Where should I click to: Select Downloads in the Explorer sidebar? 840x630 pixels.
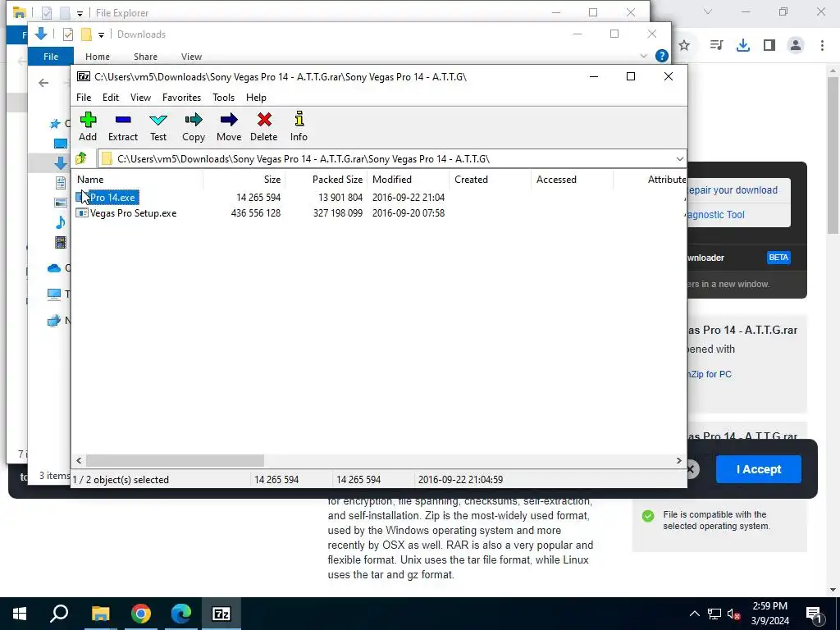61,163
